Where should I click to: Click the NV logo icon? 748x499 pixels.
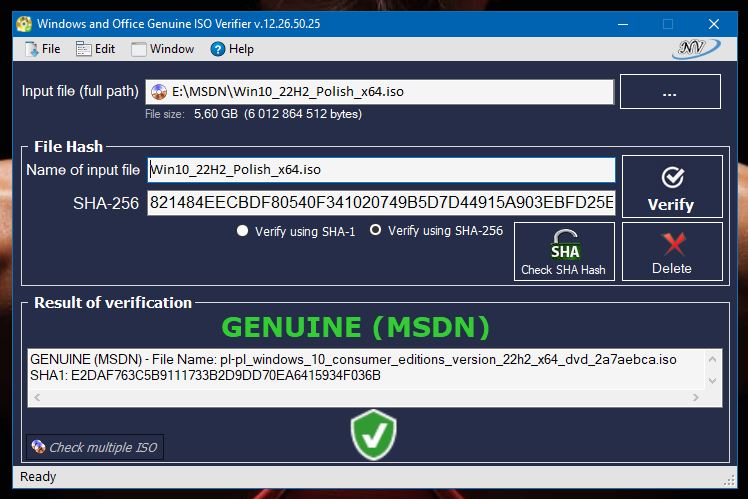tap(696, 48)
